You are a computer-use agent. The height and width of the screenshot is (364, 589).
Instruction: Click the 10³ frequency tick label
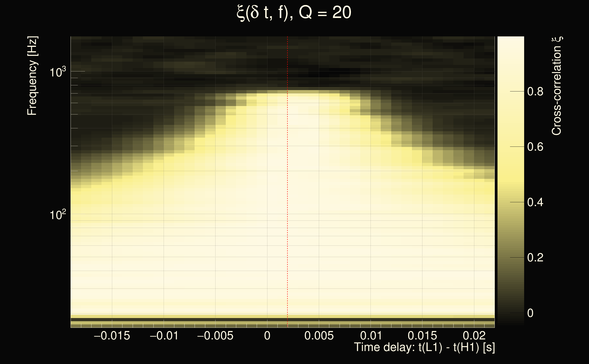point(58,72)
